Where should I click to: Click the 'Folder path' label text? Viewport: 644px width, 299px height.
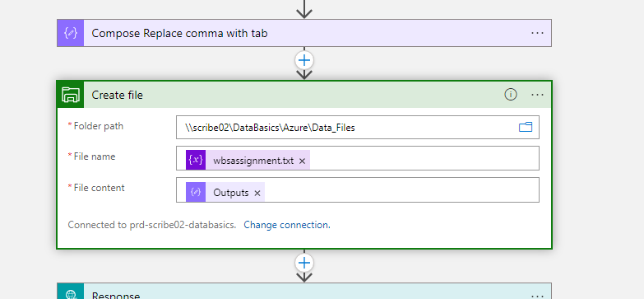[x=99, y=126]
